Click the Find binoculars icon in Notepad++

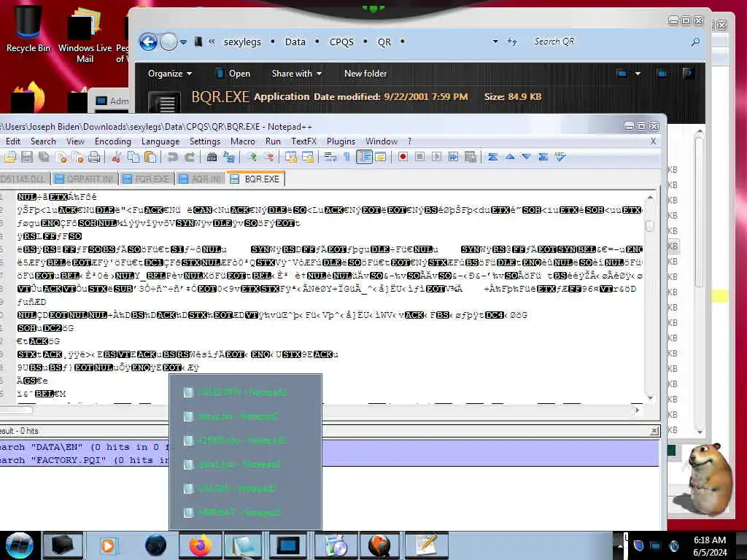pos(212,157)
